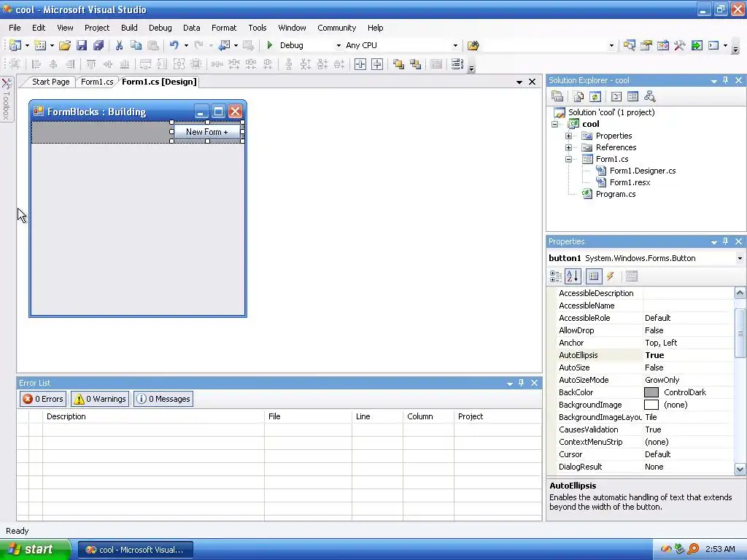Open the Debug menu

pyautogui.click(x=160, y=28)
